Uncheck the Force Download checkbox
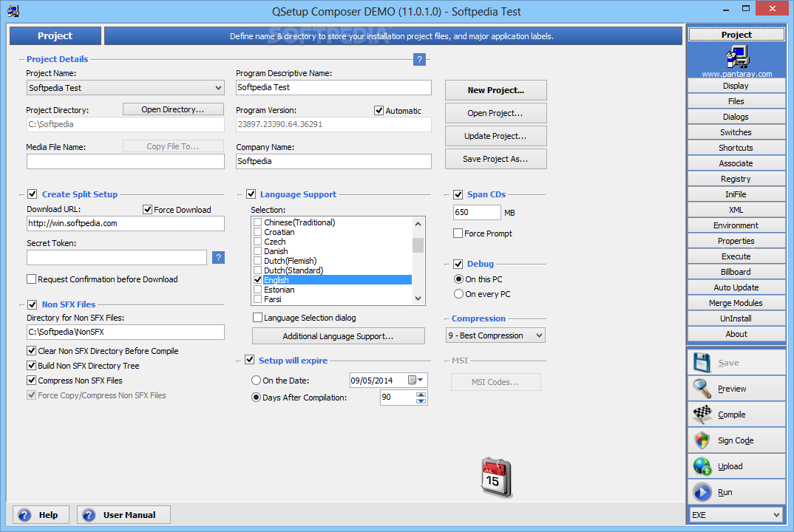Viewport: 794px width, 532px height. tap(147, 210)
